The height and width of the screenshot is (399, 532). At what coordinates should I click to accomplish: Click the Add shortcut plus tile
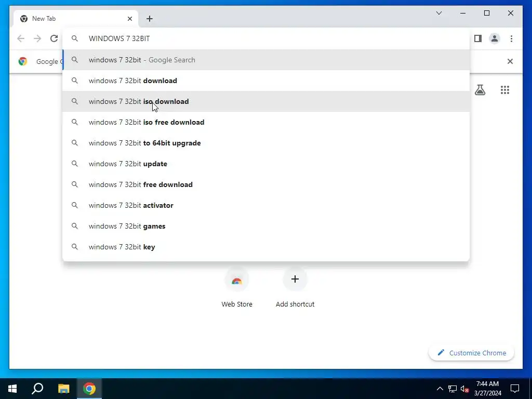click(x=295, y=279)
